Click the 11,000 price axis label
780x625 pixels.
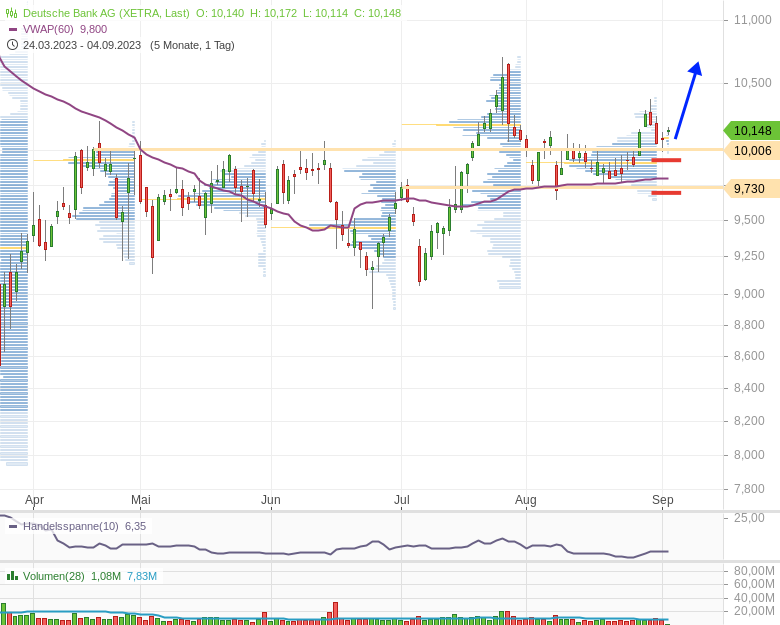tap(753, 20)
